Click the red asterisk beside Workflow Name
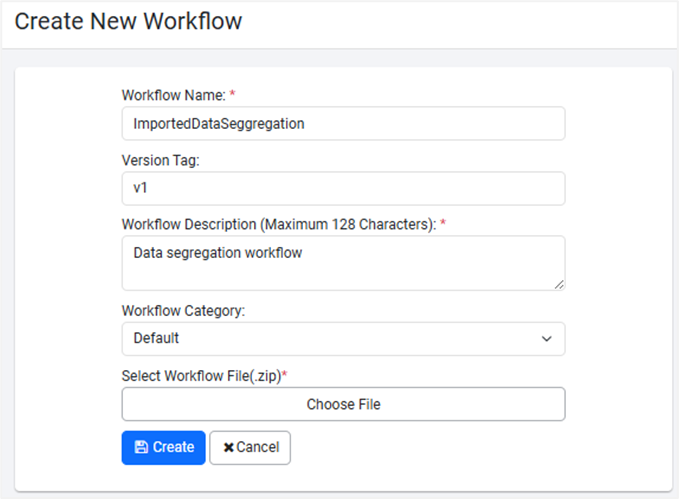Image resolution: width=679 pixels, height=499 pixels. click(233, 94)
